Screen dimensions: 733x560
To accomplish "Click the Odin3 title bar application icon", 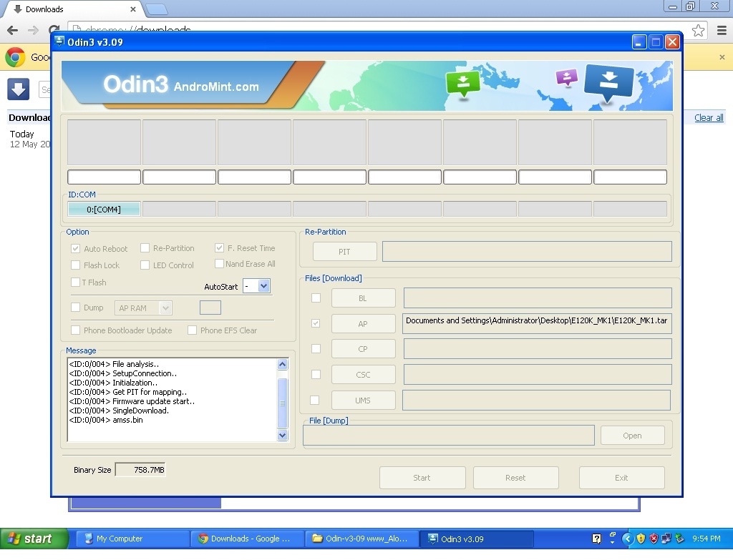I will tap(59, 41).
